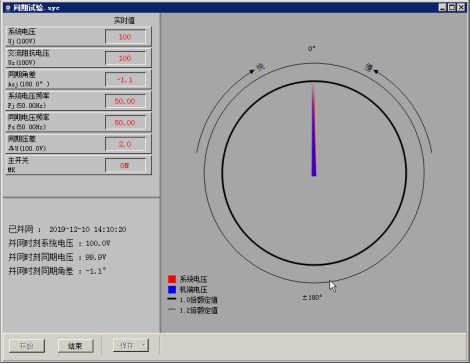Viewport: 470px width, 364px height.
Task: Select the 交流阻抗电压 Uz value field
Action: click(125, 58)
